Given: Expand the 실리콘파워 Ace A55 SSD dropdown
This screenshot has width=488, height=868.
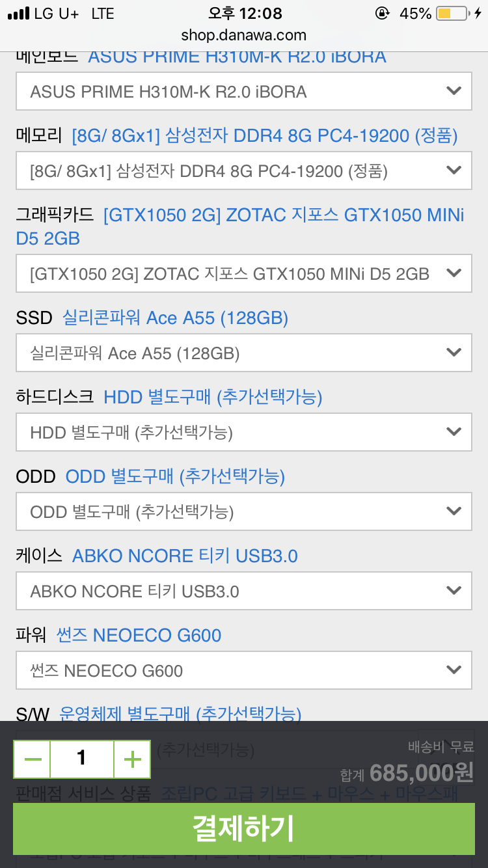Looking at the screenshot, I should point(244,353).
